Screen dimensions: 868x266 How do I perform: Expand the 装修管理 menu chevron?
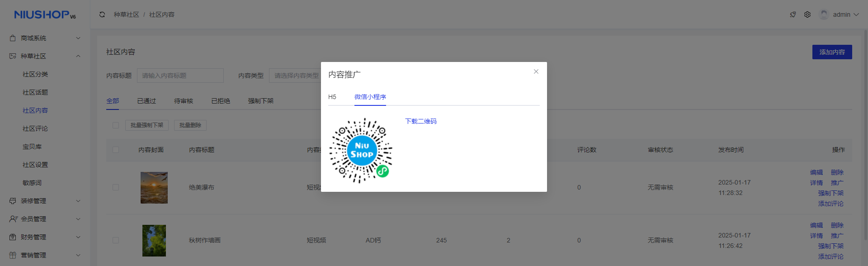point(78,201)
